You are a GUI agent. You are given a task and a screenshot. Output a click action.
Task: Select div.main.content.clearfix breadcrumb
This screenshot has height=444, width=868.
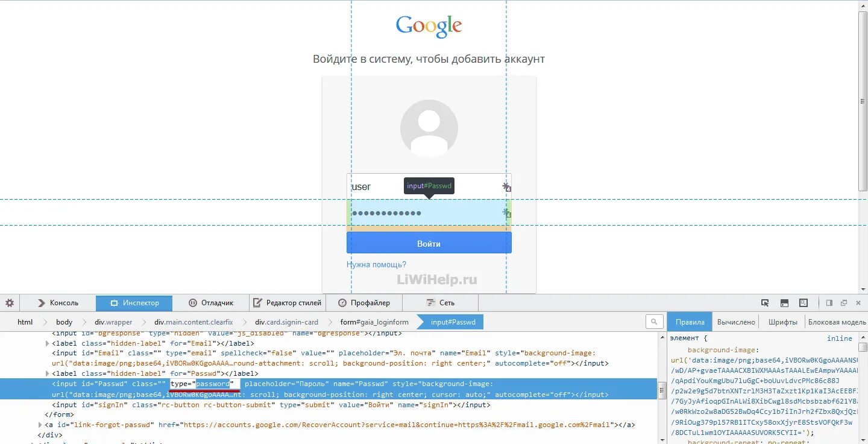(x=193, y=322)
